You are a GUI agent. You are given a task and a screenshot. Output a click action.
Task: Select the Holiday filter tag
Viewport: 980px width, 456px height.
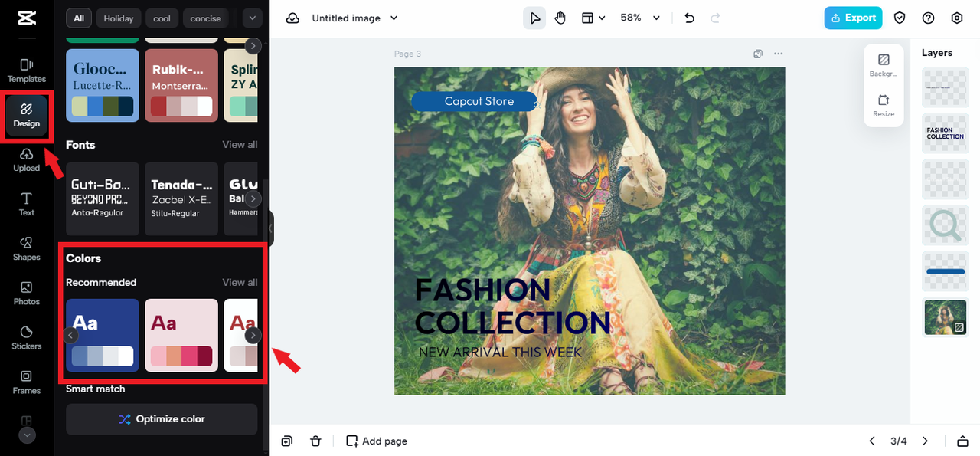(x=119, y=18)
